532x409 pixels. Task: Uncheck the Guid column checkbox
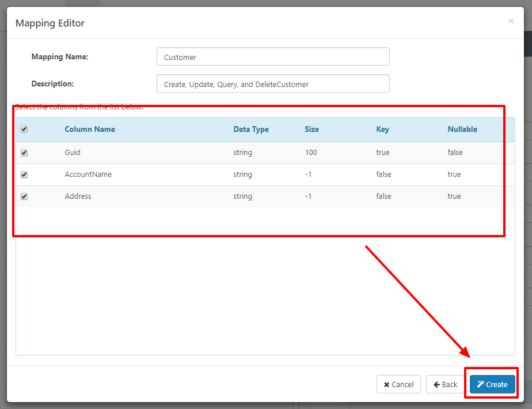pyautogui.click(x=24, y=153)
